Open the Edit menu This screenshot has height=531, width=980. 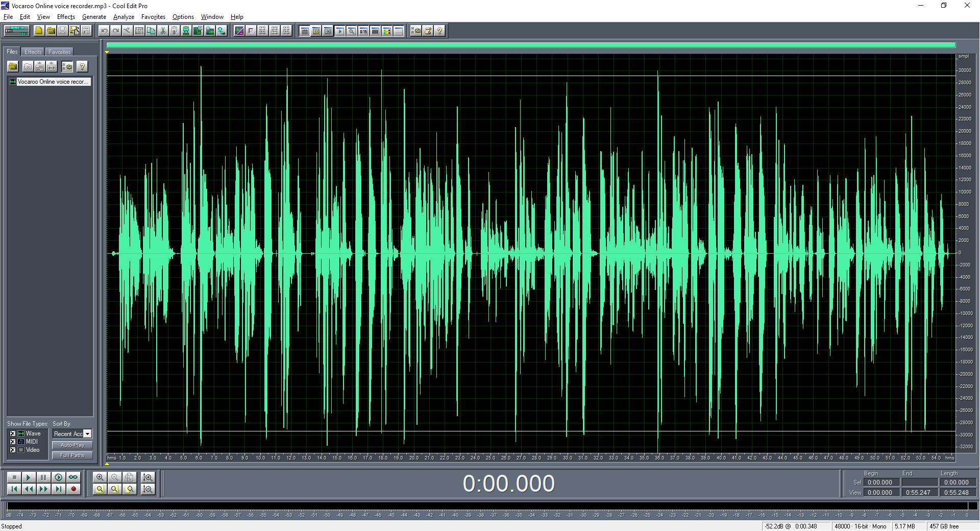click(25, 17)
